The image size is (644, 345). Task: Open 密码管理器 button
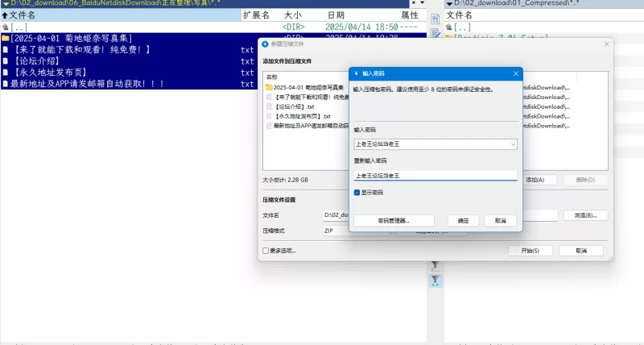coord(394,221)
